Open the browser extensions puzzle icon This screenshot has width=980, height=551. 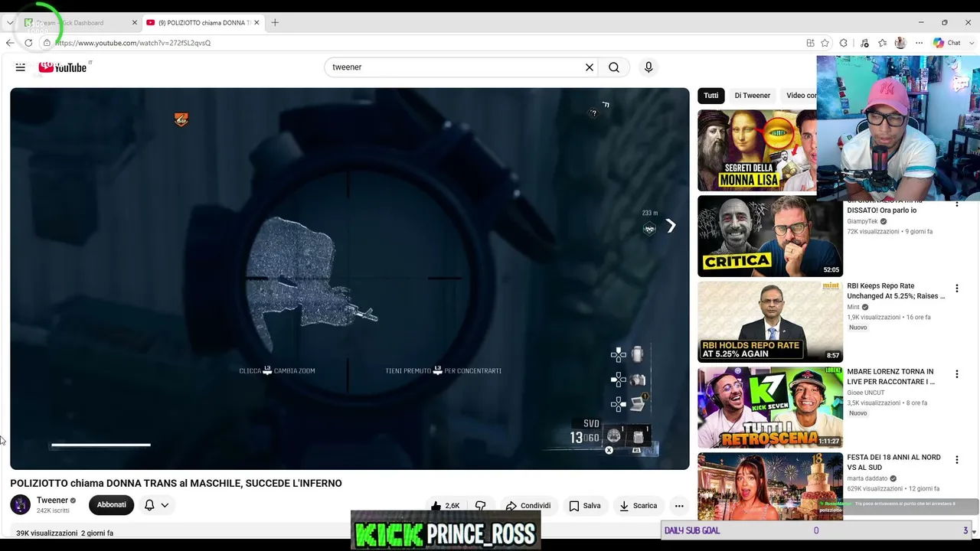coord(844,43)
